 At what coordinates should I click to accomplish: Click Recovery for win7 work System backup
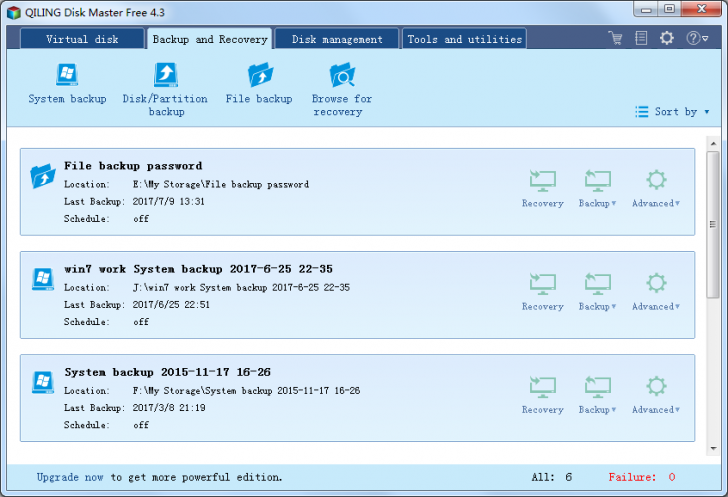tap(542, 292)
